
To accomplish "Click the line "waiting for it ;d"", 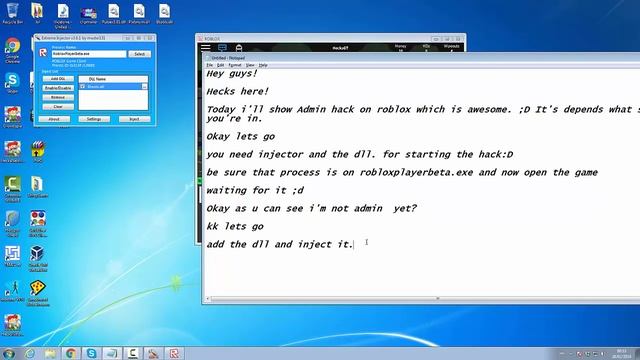I will pos(255,191).
